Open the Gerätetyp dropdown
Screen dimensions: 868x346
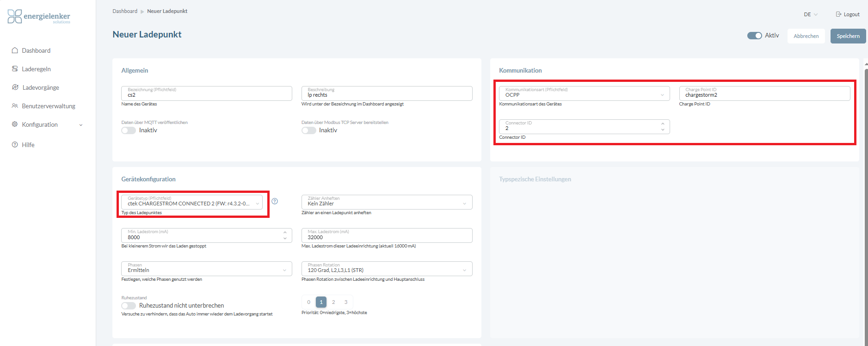click(192, 202)
